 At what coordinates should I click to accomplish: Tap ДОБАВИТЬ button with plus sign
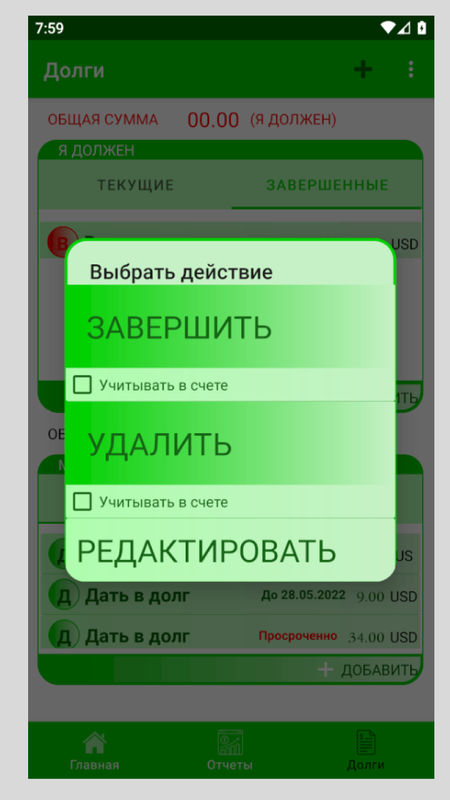(367, 670)
